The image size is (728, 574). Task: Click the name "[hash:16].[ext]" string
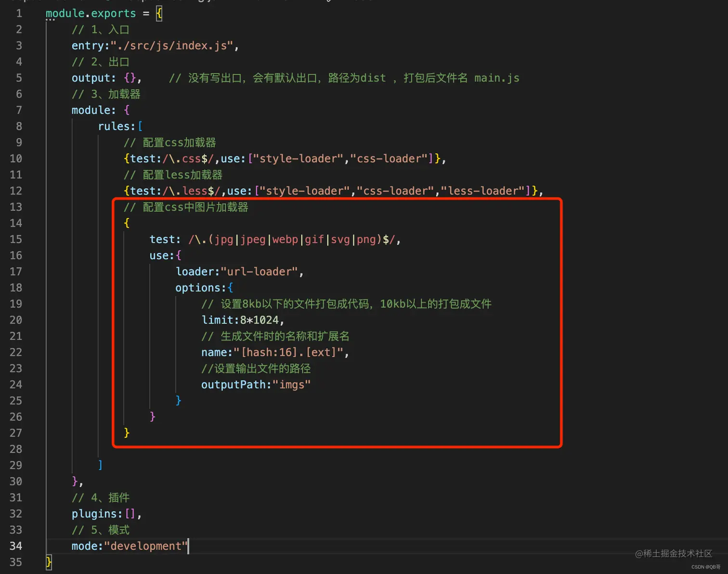point(288,352)
